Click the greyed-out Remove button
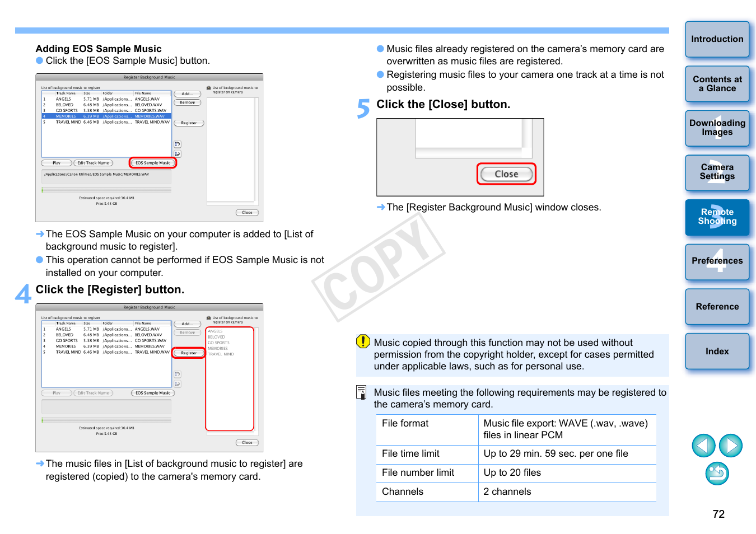Viewport: 756px width, 534px height. [187, 332]
